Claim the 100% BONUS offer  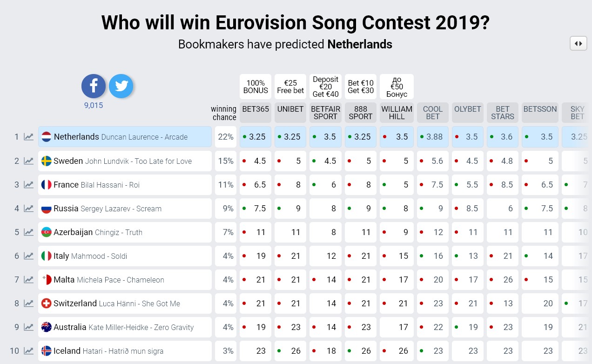pos(256,87)
